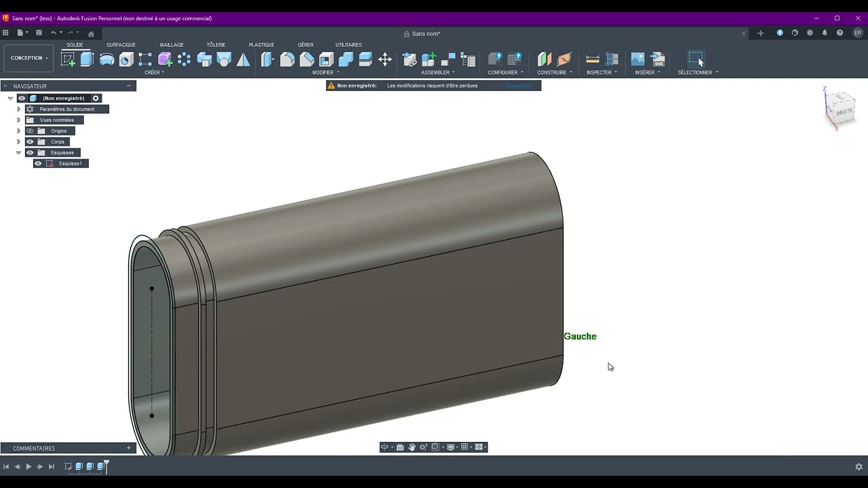
Task: Switch to the SURFACIQUE tab
Action: pyautogui.click(x=121, y=45)
